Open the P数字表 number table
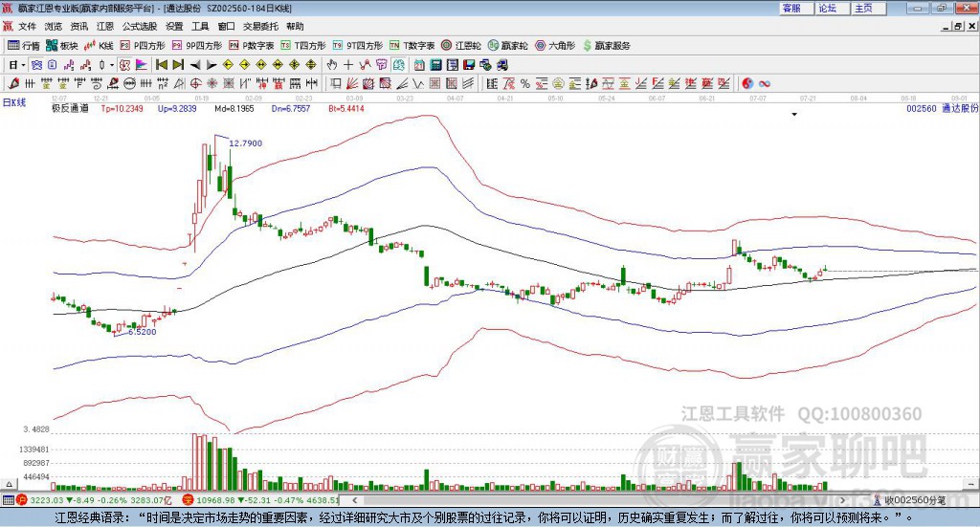980x527 pixels. click(x=252, y=46)
